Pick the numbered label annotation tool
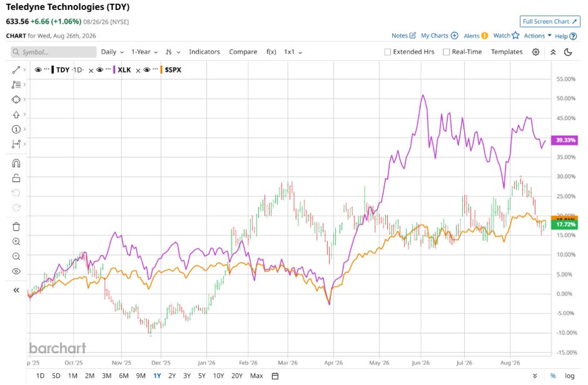 click(x=16, y=129)
